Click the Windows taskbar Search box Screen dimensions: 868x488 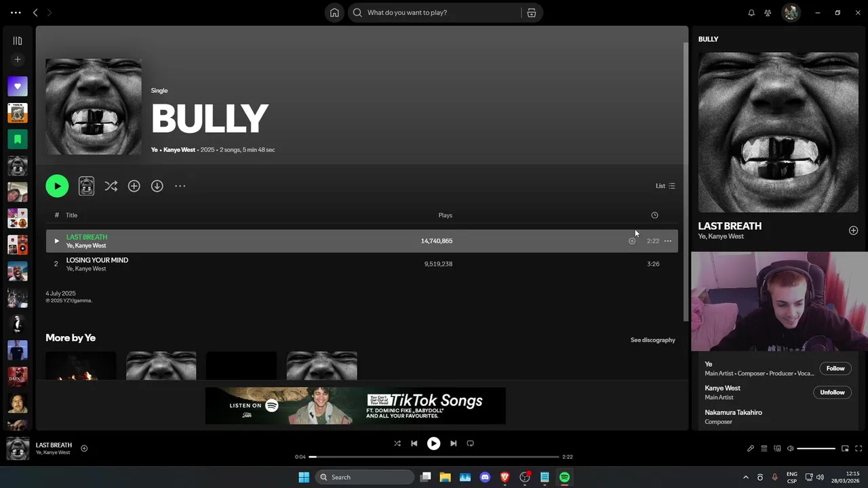point(365,477)
